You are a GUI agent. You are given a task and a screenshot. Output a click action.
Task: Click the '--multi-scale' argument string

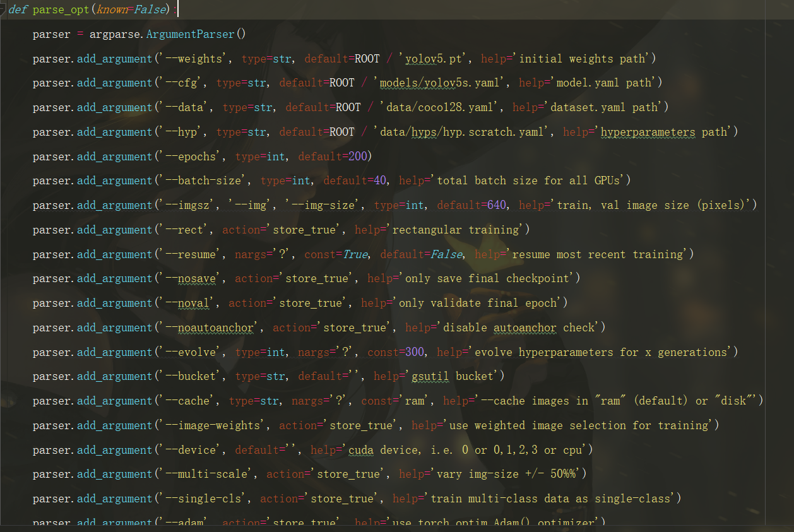pos(206,474)
